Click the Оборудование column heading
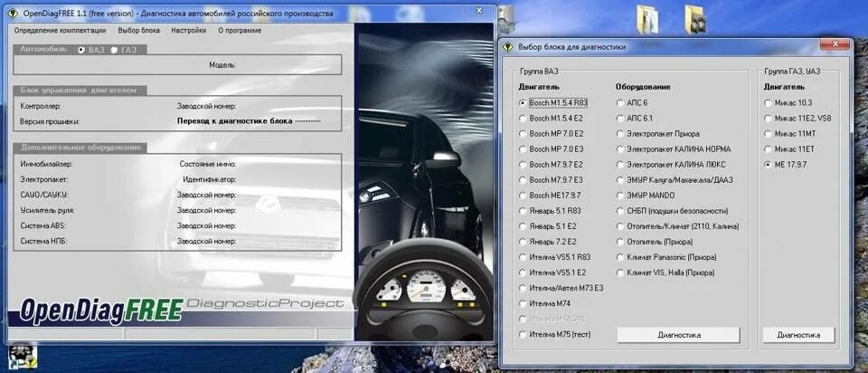The image size is (868, 373). tap(643, 87)
